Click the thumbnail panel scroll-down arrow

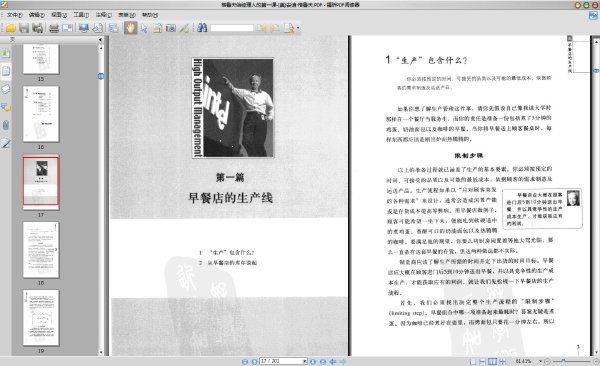[x=101, y=352]
